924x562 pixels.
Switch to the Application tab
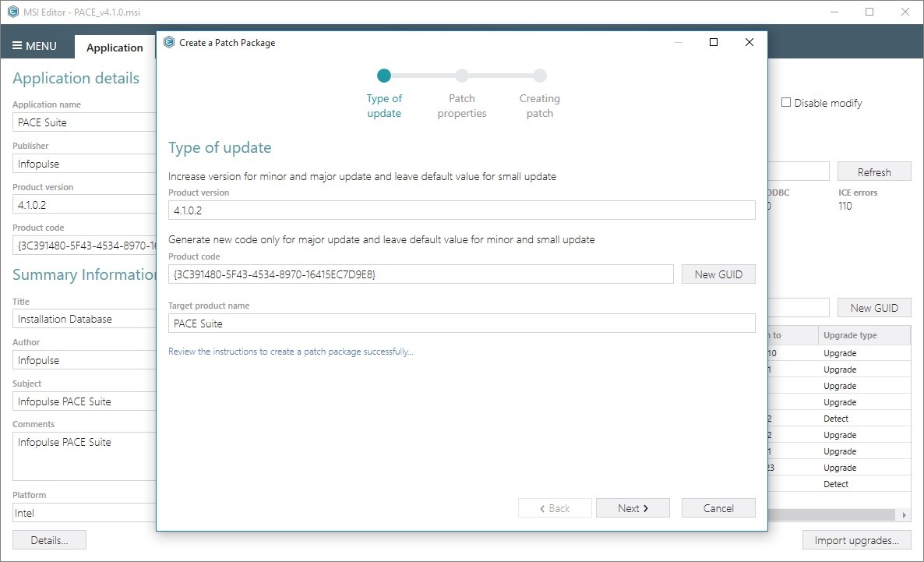[x=115, y=48]
